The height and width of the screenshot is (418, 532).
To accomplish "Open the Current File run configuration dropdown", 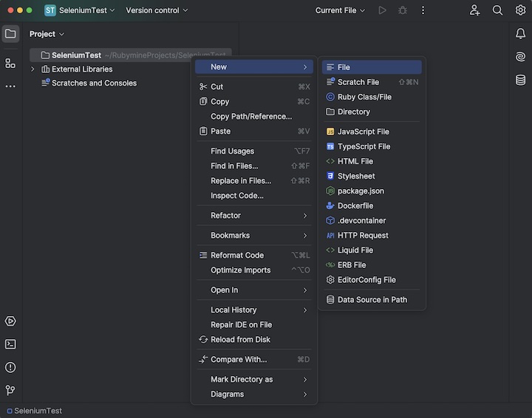I will (x=340, y=10).
